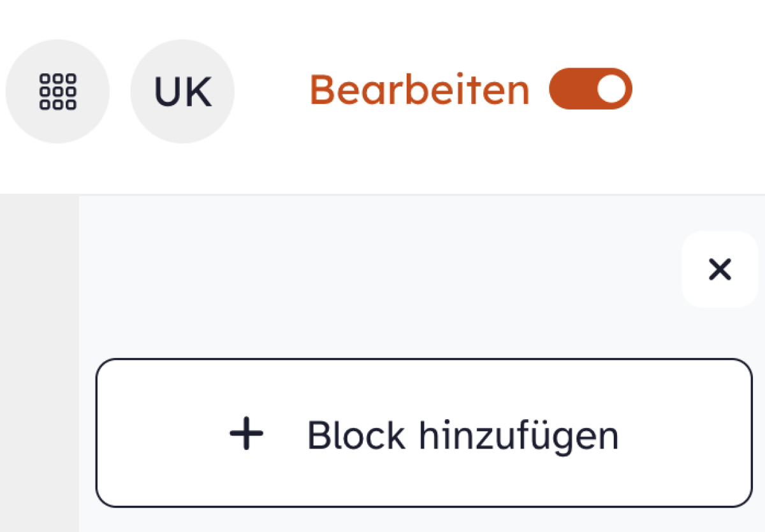
Task: Open the app launcher grid icon
Action: pos(57,91)
